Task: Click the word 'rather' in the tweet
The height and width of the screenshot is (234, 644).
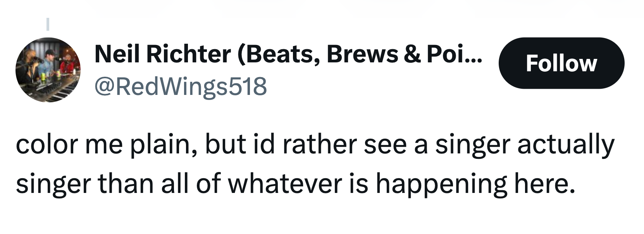Action: click(319, 144)
